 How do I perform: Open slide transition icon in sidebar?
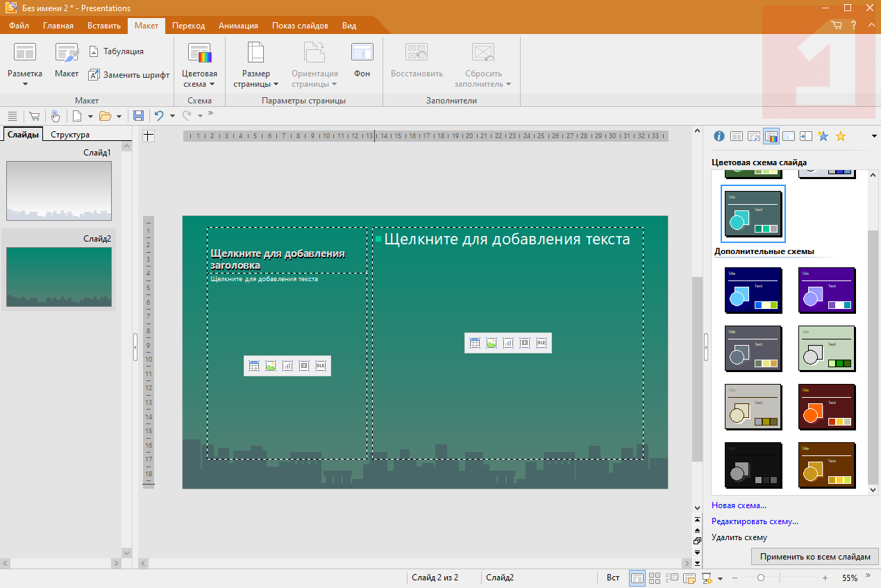click(x=805, y=136)
